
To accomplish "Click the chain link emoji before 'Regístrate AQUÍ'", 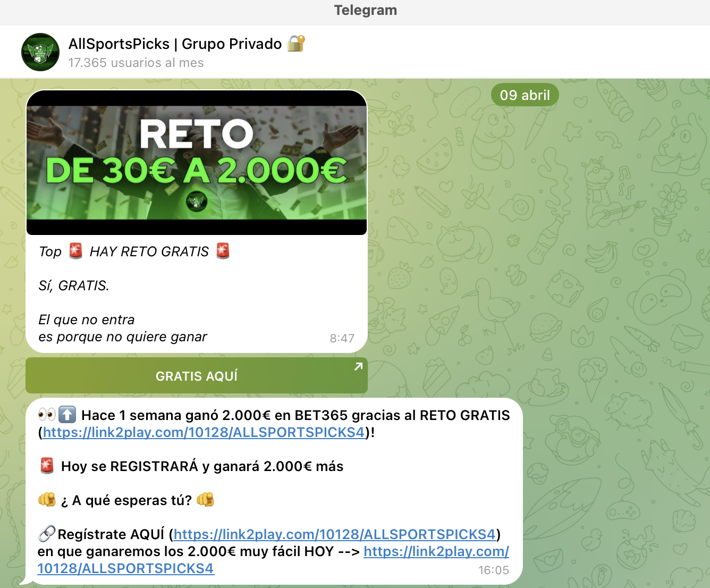I will point(47,534).
